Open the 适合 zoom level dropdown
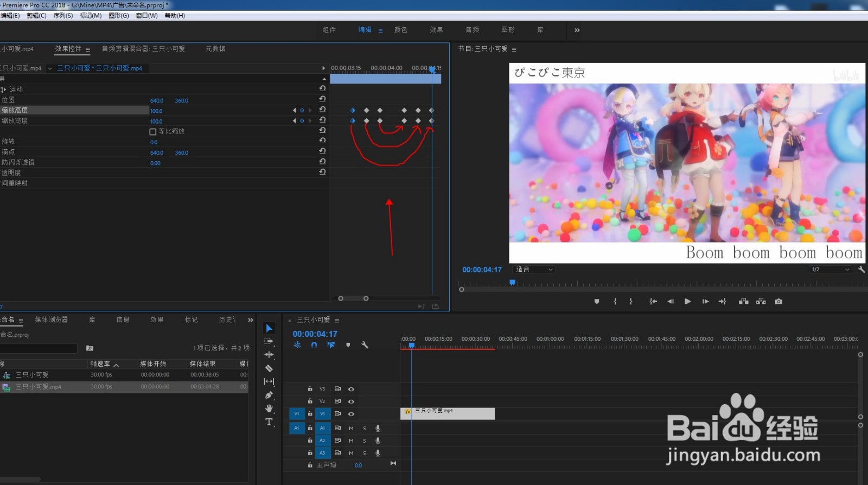The height and width of the screenshot is (485, 868). [x=534, y=270]
